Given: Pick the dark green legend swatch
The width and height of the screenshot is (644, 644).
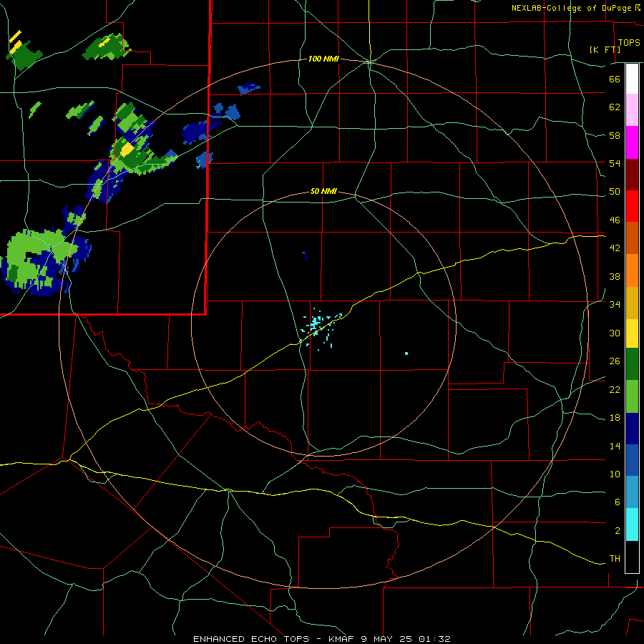Looking at the screenshot, I should point(632,364).
